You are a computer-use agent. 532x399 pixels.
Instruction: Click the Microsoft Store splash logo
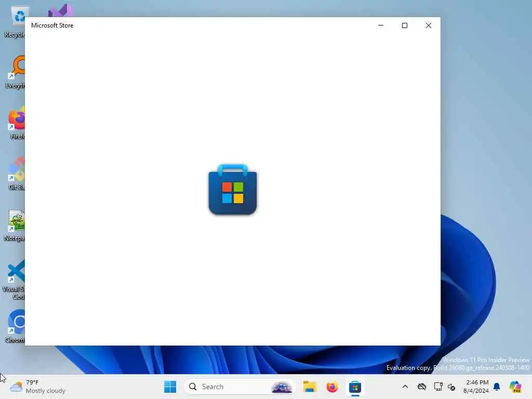coord(233,189)
